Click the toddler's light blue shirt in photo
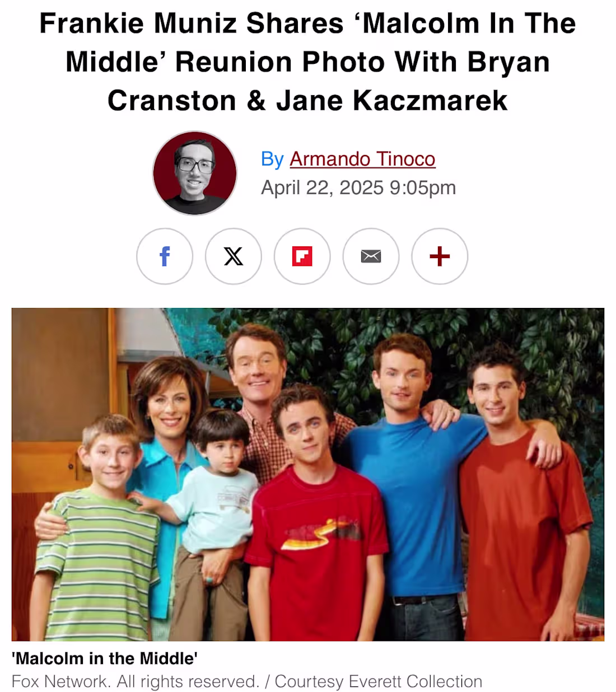 pyautogui.click(x=216, y=508)
